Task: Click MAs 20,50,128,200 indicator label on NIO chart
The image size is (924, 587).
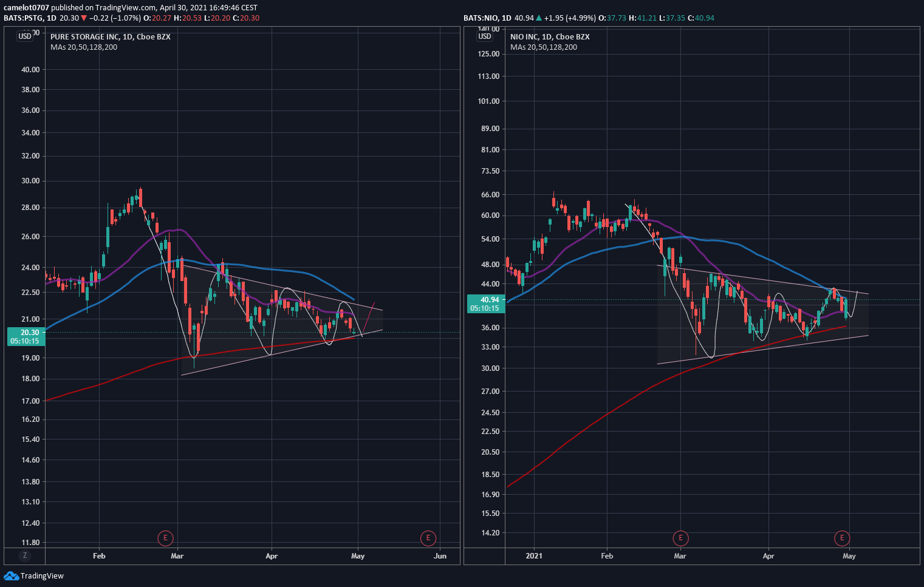Action: point(544,47)
